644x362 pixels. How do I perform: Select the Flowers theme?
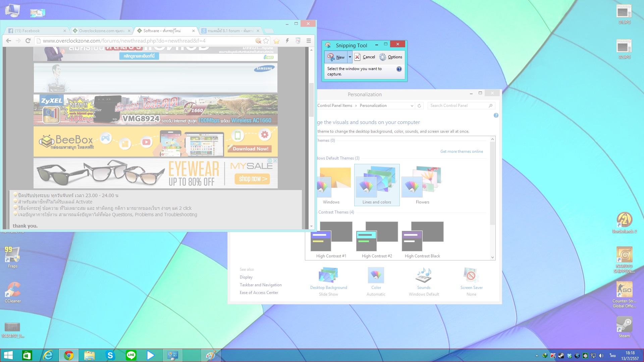pyautogui.click(x=422, y=184)
